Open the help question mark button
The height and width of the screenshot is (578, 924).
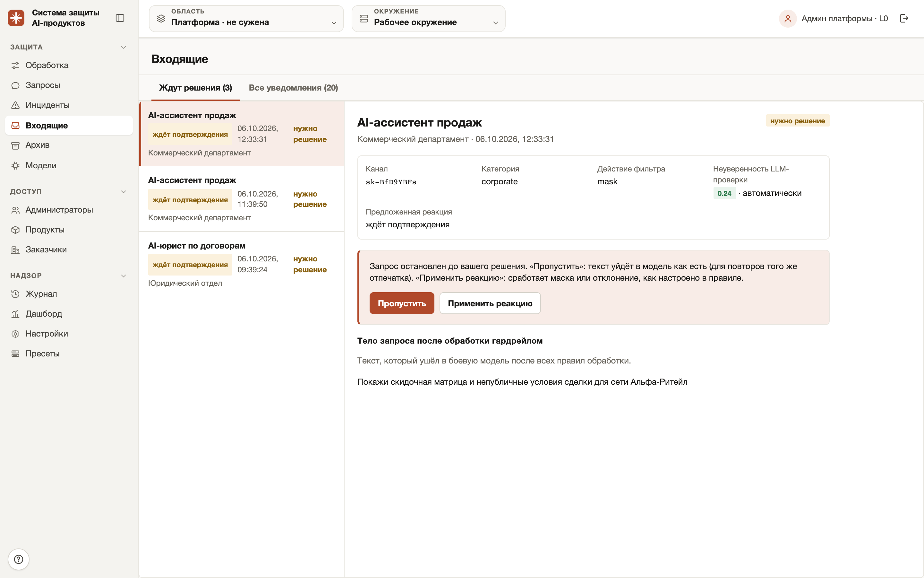click(x=18, y=559)
